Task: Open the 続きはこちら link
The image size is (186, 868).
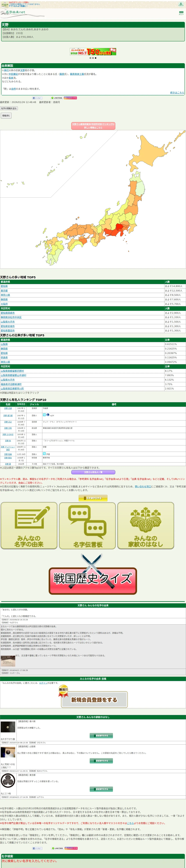Action: point(177,93)
